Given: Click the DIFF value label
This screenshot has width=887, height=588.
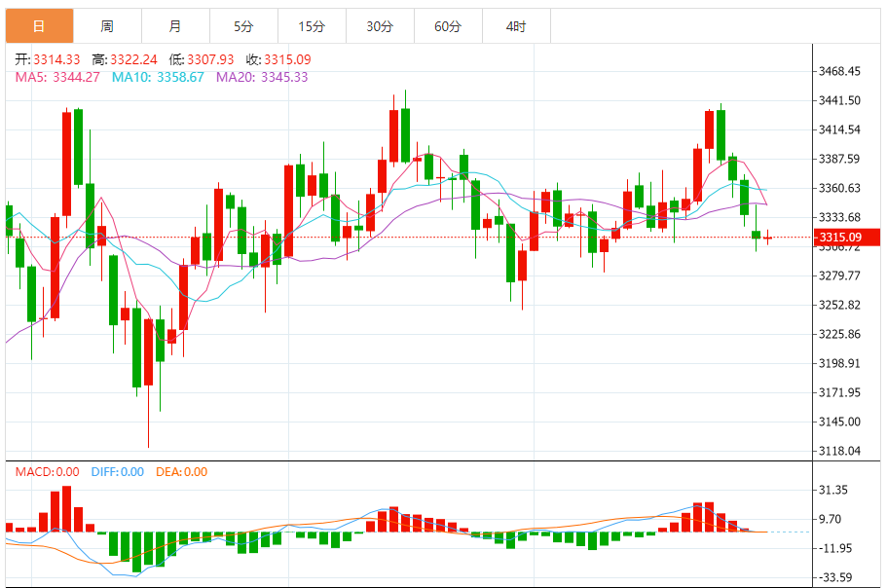Looking at the screenshot, I should (x=118, y=471).
